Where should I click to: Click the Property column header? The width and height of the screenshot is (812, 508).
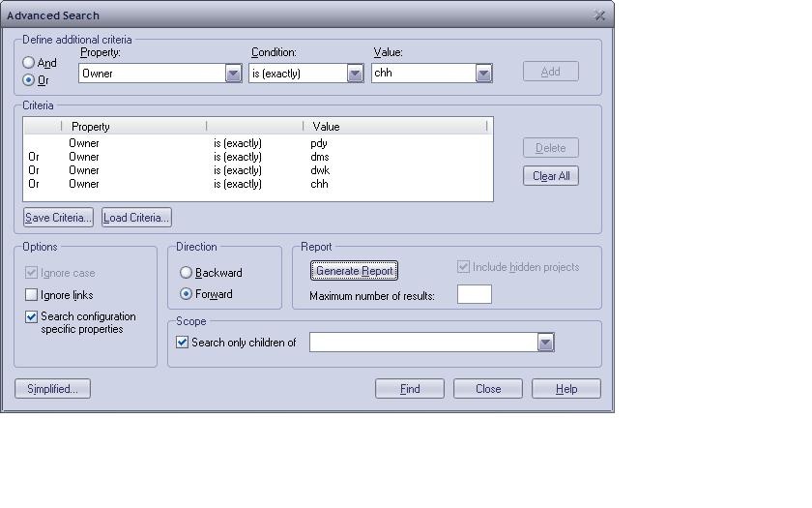tap(133, 127)
